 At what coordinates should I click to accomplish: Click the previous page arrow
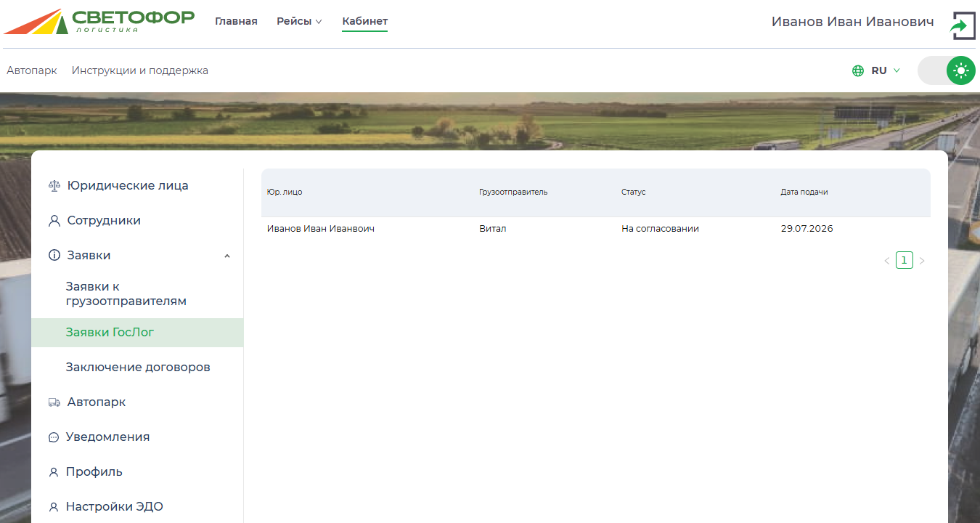886,261
